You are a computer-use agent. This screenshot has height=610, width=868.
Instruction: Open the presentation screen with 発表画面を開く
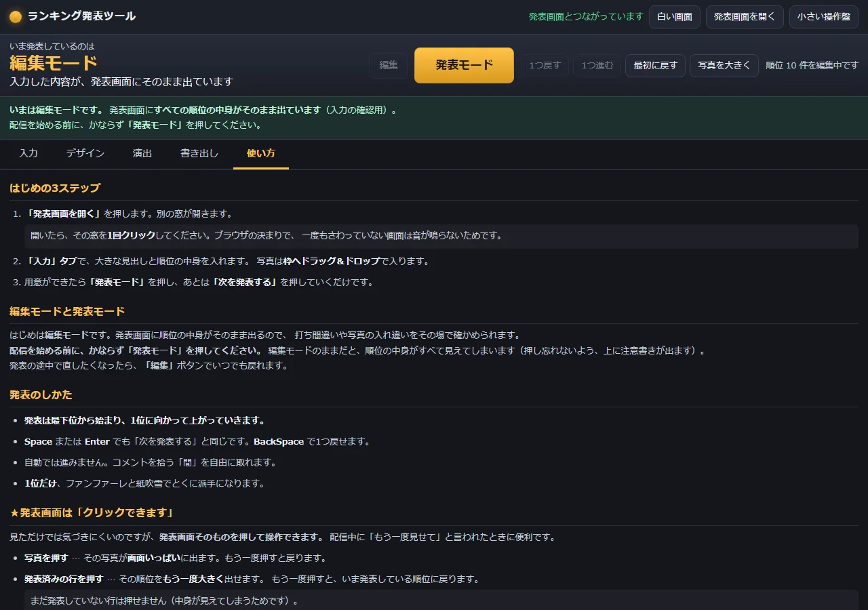(745, 17)
